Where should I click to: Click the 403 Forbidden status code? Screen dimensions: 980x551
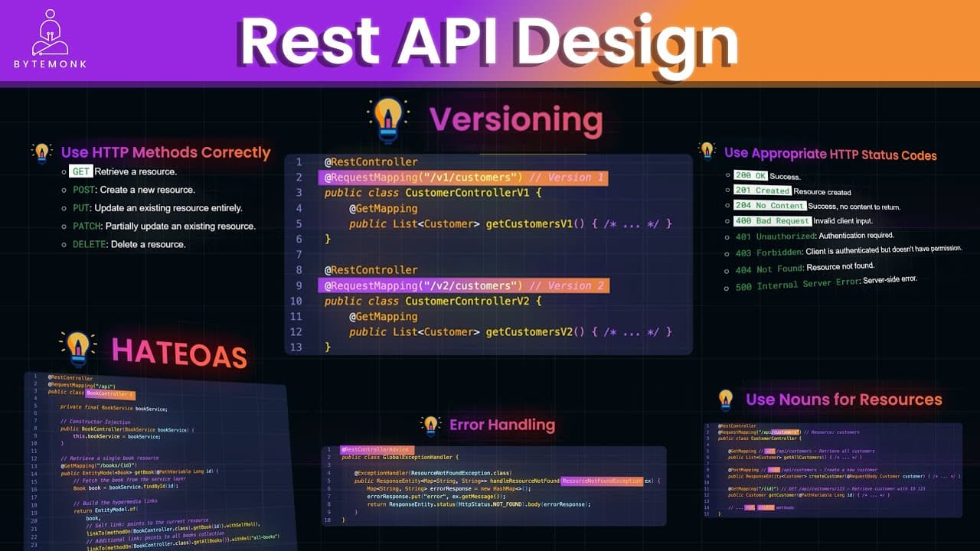(x=767, y=253)
